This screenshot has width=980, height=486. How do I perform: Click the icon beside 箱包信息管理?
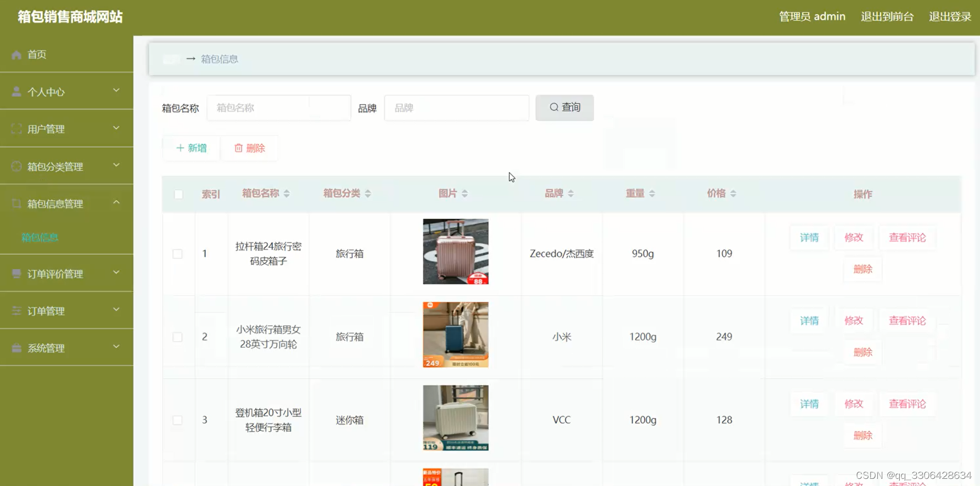pyautogui.click(x=16, y=204)
